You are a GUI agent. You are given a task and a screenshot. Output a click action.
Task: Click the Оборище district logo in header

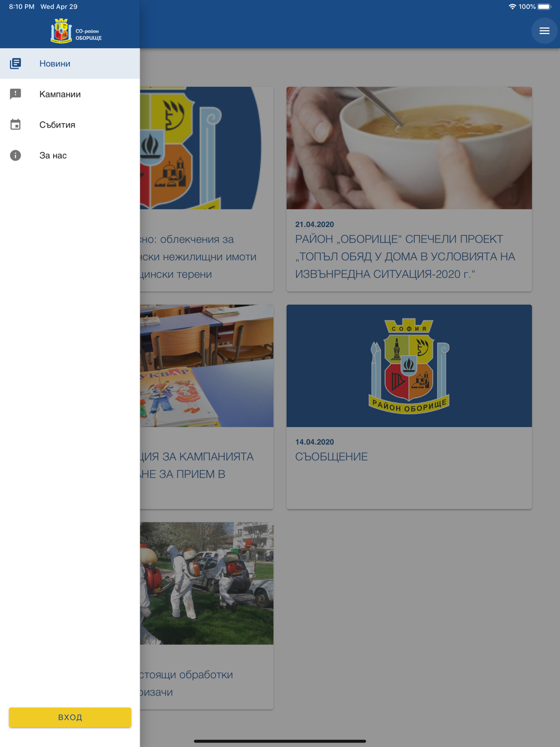tap(76, 31)
